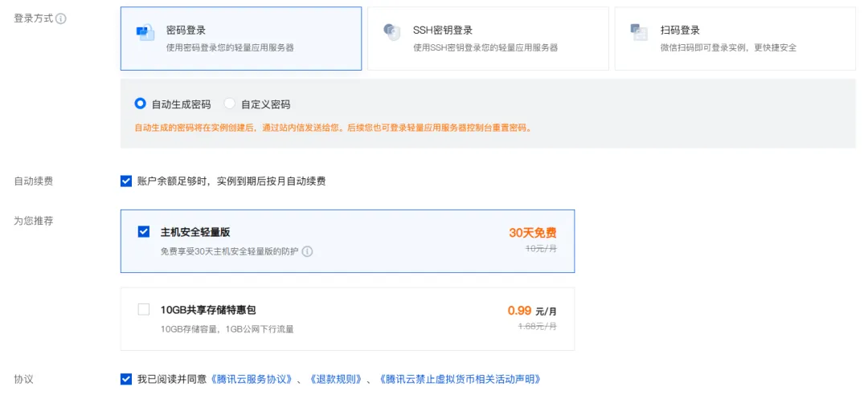Choose the 自动生成密码 radio option
This screenshot has width=868, height=403.
point(141,104)
